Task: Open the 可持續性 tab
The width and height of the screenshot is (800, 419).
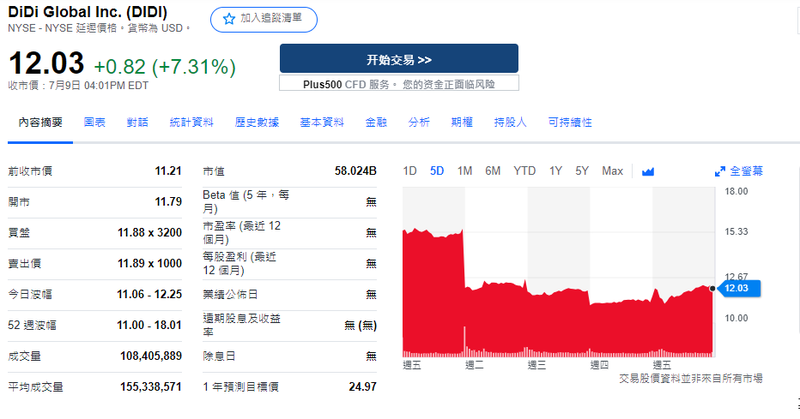Action: pos(570,122)
